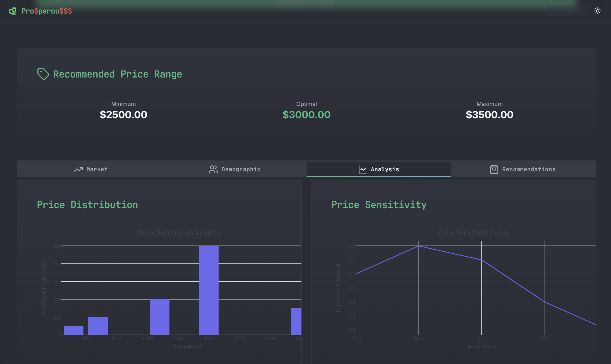Click the Price Sensitivity Curve chart title
The image size is (611, 364).
(x=473, y=233)
